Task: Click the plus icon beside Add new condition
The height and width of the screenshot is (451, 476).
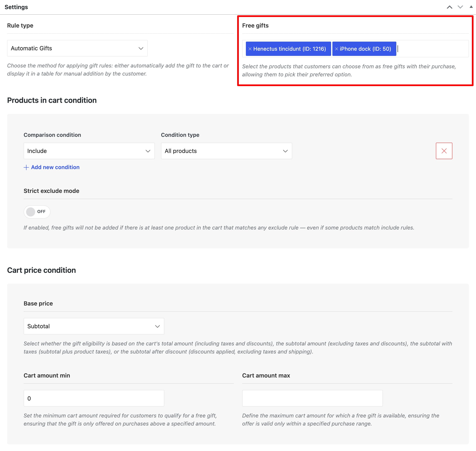Action: (26, 167)
